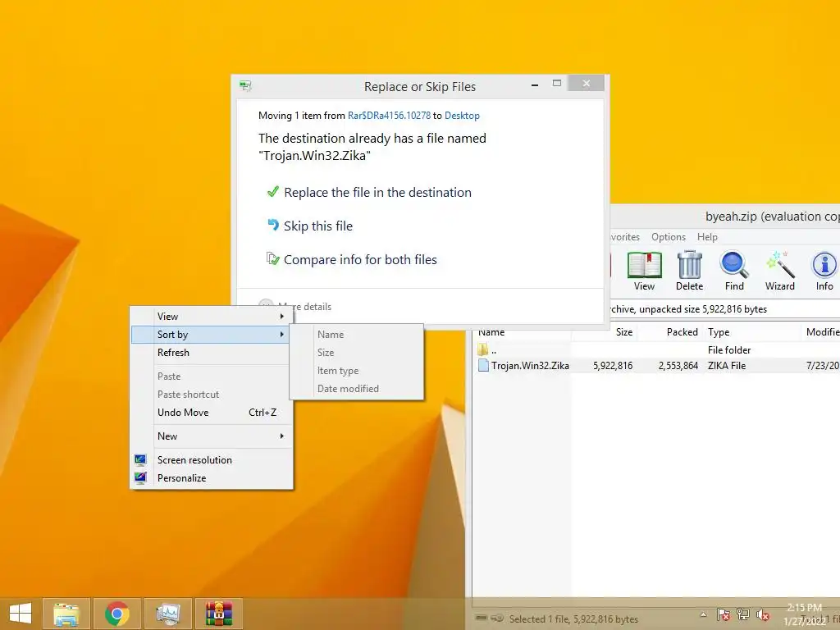
Task: Close the Replace or Skip Files dialog
Action: click(x=586, y=83)
